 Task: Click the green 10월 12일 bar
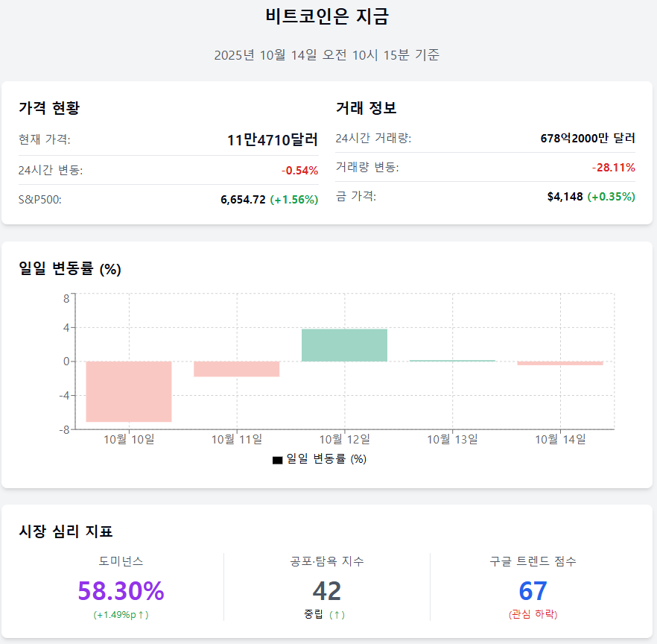point(344,345)
